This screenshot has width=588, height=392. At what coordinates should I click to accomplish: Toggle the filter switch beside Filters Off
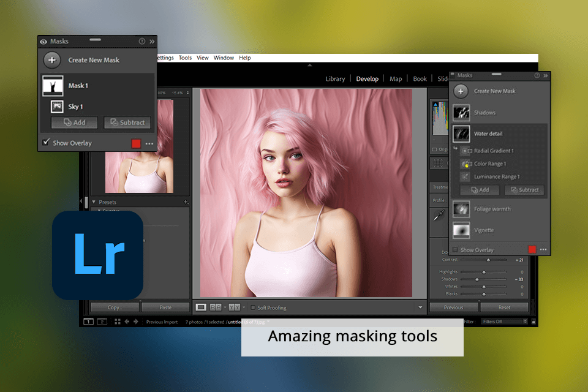point(533,322)
